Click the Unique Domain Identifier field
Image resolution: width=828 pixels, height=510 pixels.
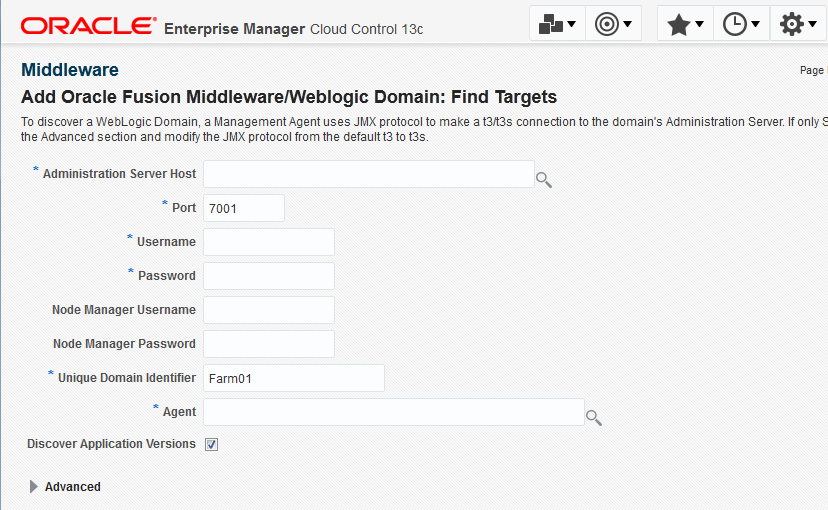click(294, 378)
